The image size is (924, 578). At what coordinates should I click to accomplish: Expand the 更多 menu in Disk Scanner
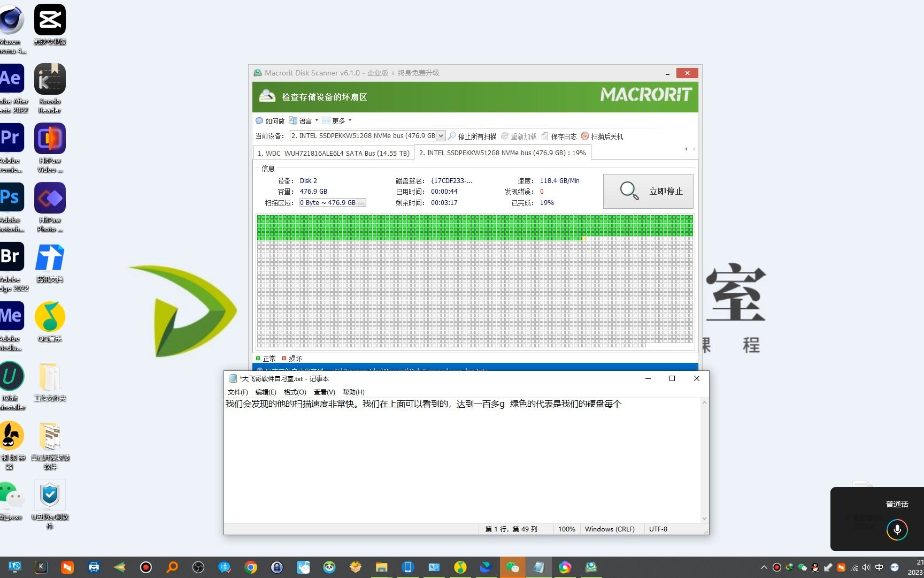pos(337,121)
